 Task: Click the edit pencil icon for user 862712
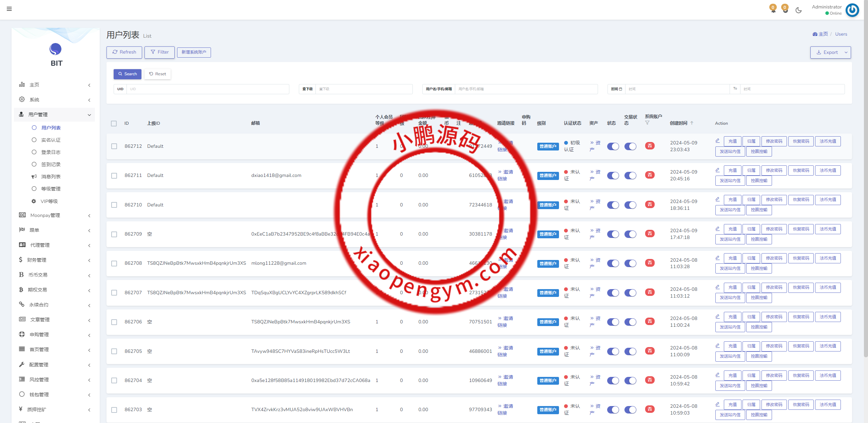pyautogui.click(x=717, y=141)
